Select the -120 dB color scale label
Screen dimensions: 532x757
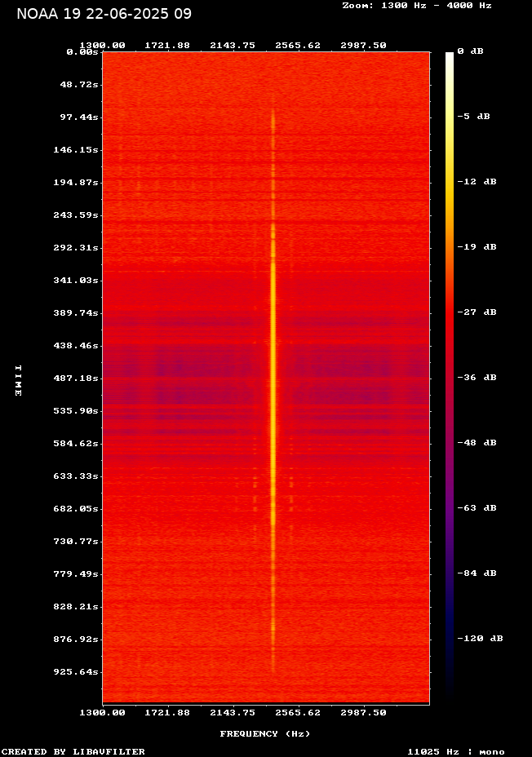(480, 639)
